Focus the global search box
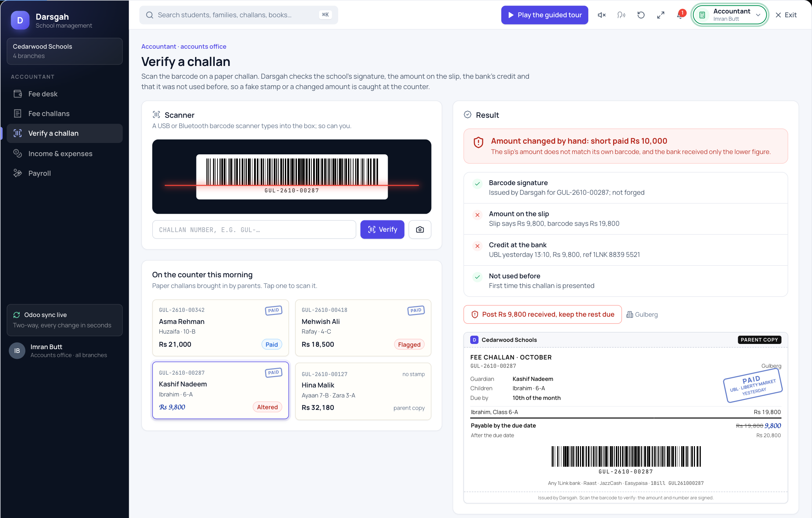812x518 pixels. pos(239,15)
